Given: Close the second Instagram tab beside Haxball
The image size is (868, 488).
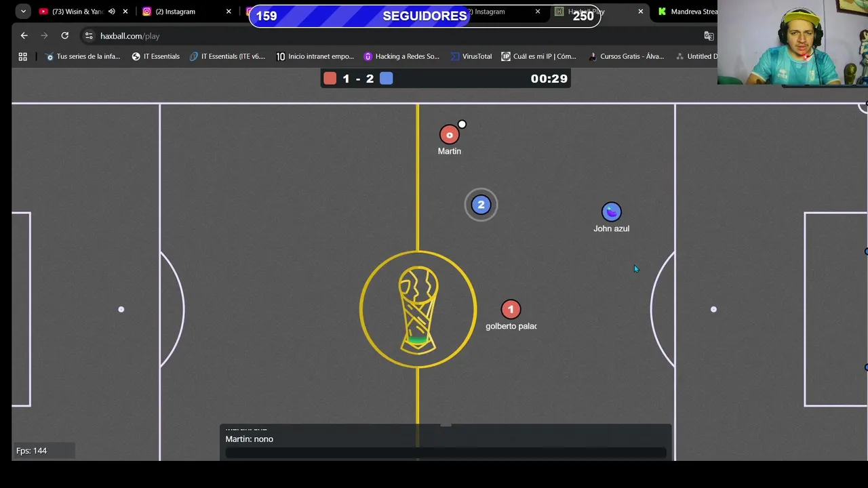Looking at the screenshot, I should click(x=538, y=12).
